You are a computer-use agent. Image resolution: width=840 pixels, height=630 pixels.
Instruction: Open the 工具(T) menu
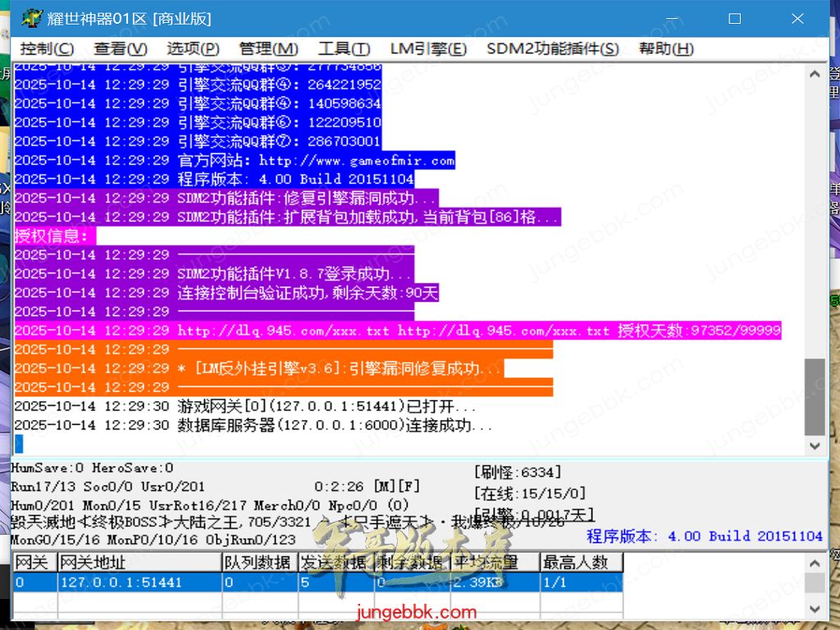coord(344,49)
